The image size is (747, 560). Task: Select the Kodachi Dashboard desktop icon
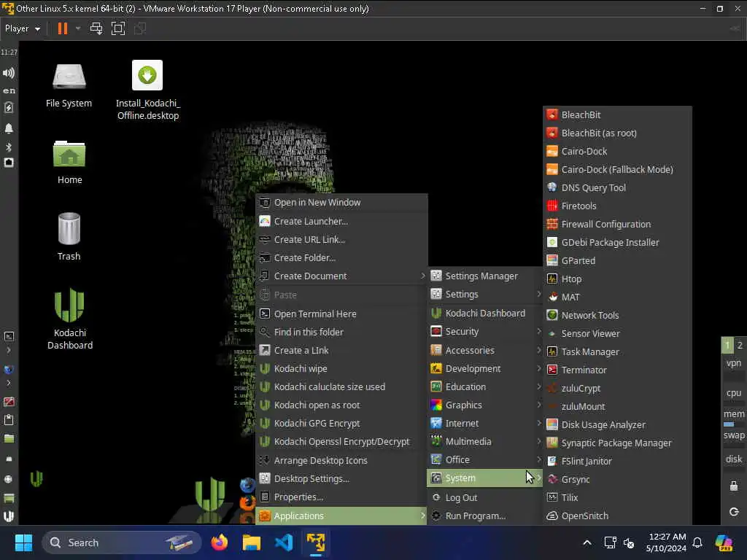point(69,319)
